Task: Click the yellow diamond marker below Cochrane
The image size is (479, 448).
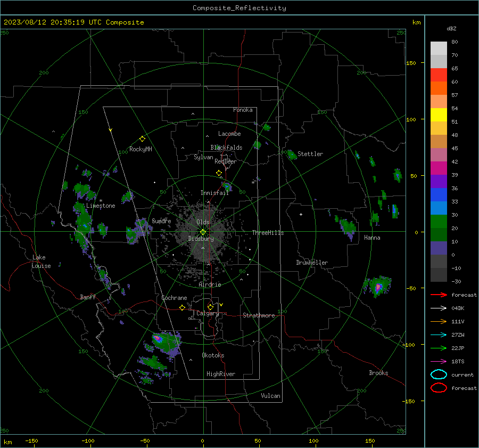Action: click(x=183, y=307)
